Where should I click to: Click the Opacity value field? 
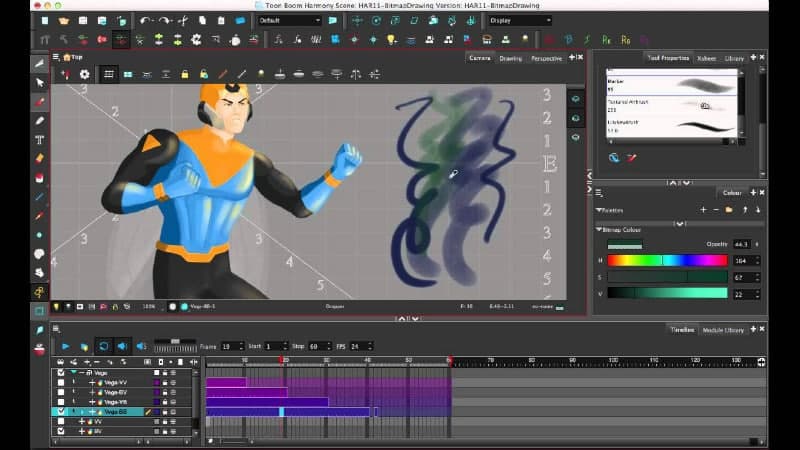(x=742, y=244)
